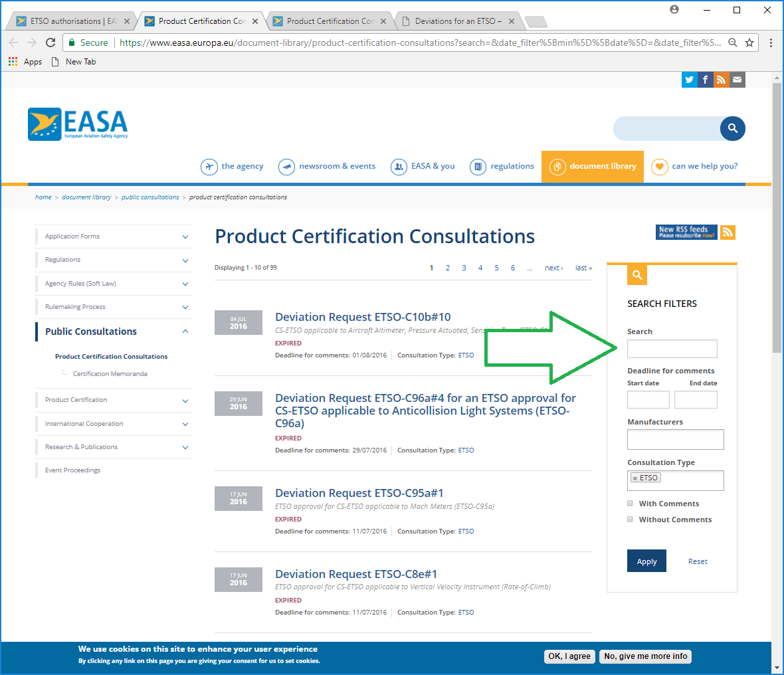Image resolution: width=784 pixels, height=675 pixels.
Task: Expand the Application Forms sidebar section
Action: click(185, 237)
